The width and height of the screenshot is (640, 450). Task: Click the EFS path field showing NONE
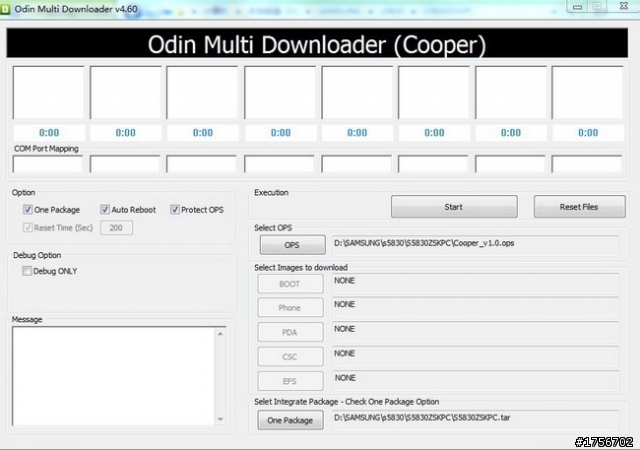click(476, 381)
